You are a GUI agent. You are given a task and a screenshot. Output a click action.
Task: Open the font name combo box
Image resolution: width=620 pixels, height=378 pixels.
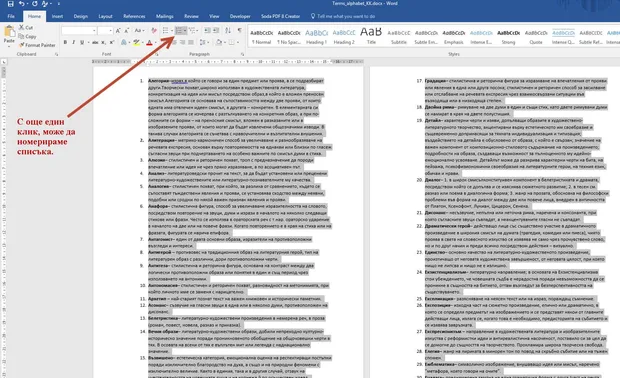tap(79, 30)
